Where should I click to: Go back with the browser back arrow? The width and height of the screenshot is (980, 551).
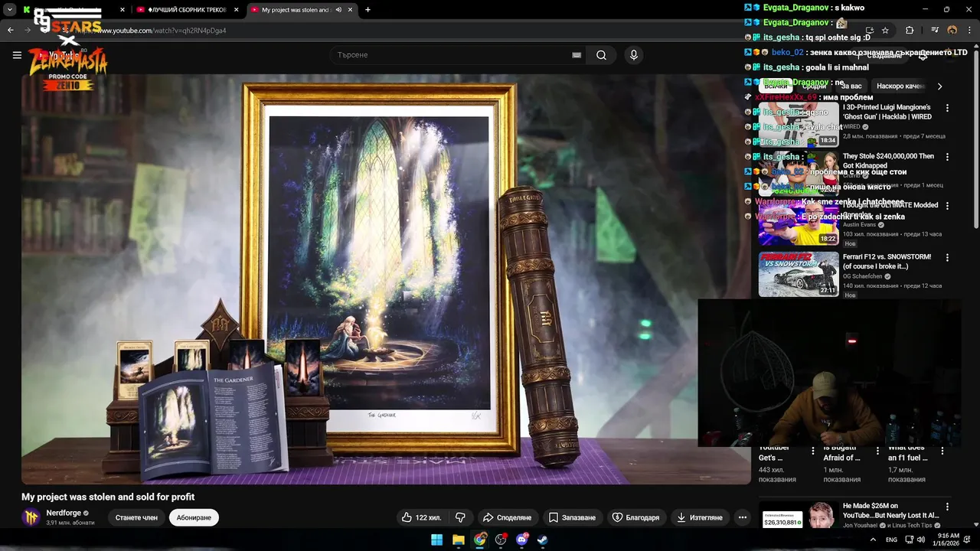(11, 31)
